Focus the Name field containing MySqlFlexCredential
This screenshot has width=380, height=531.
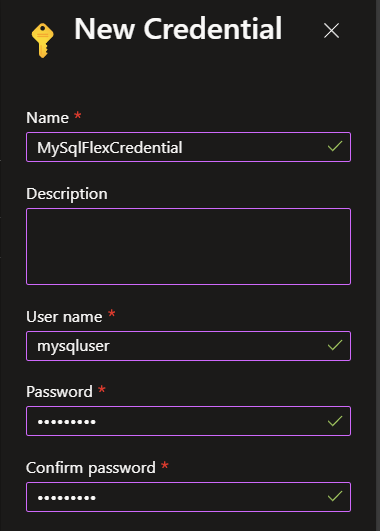click(x=188, y=147)
